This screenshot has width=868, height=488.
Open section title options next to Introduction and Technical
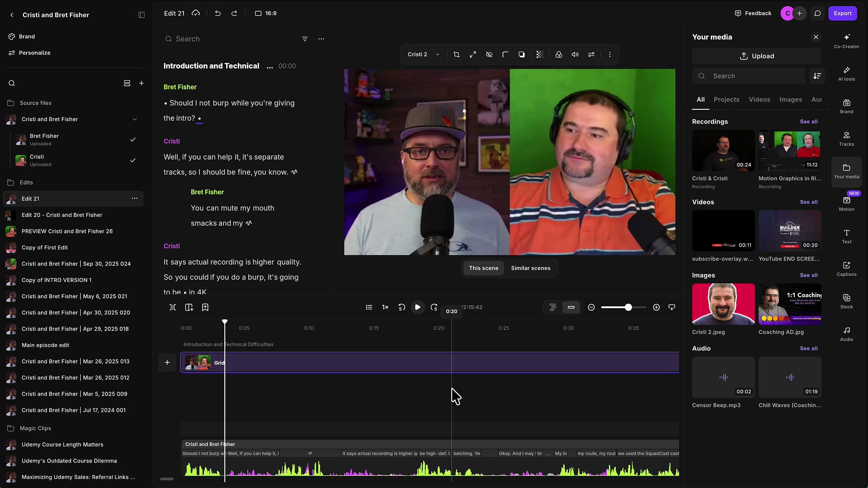tap(270, 66)
